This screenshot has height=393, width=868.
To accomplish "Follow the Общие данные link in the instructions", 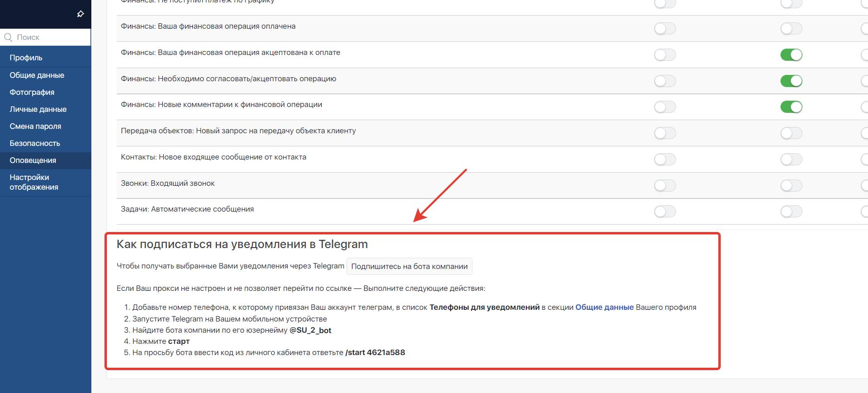I will pos(604,307).
